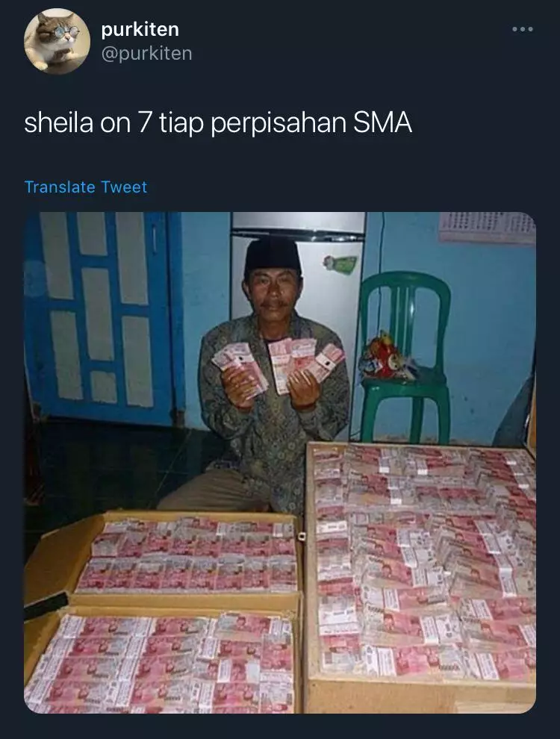Open purkiten's cat profile avatar
Viewport: 560px width, 739px height.
click(x=57, y=42)
